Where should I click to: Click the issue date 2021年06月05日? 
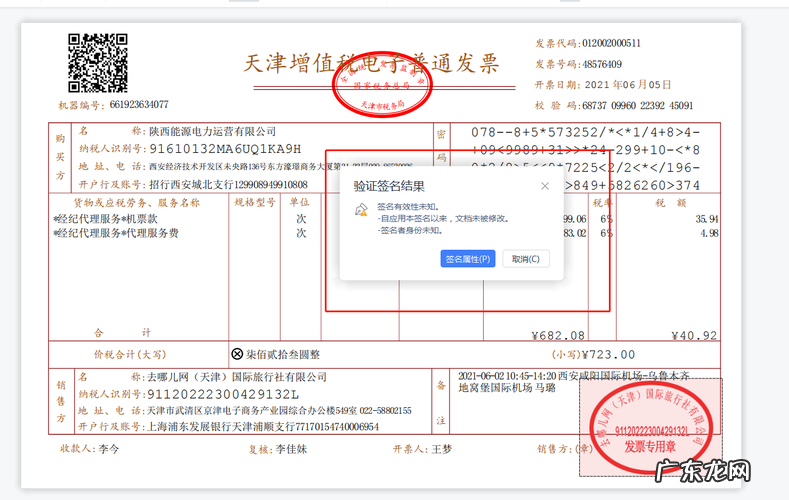(628, 85)
